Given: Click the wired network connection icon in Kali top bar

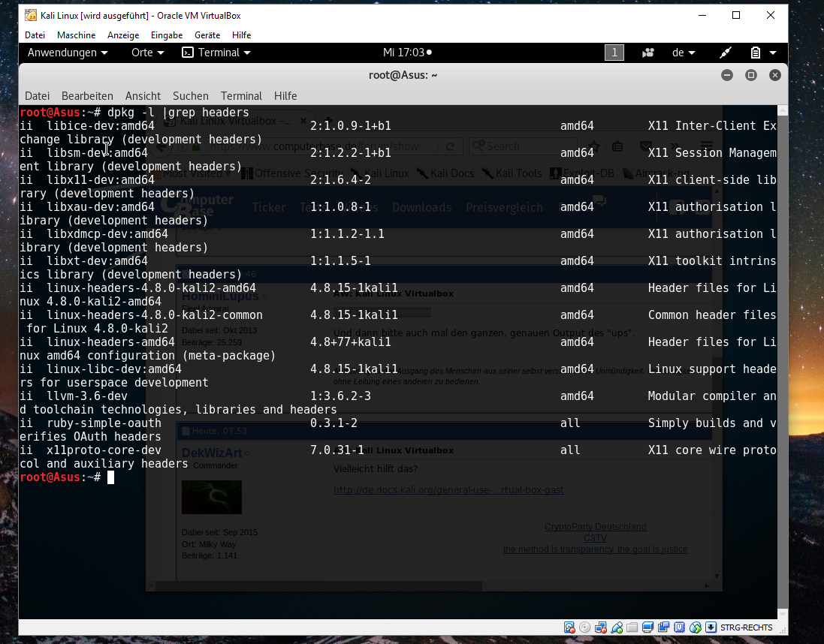Looking at the screenshot, I should pyautogui.click(x=725, y=53).
